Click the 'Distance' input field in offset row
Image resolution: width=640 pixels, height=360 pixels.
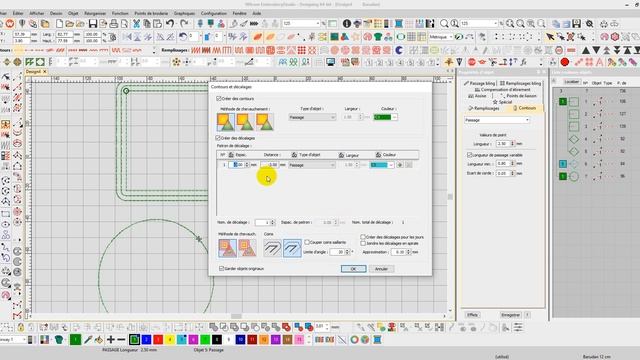(269, 165)
